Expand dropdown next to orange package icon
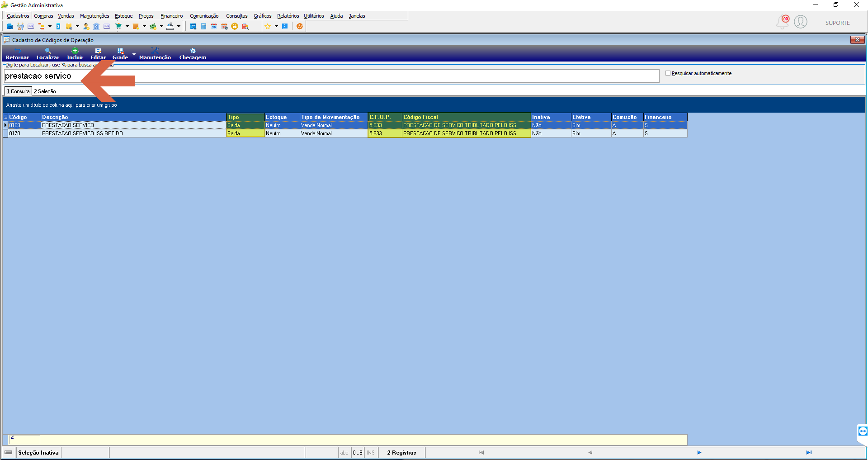The height and width of the screenshot is (460, 868). pyautogui.click(x=144, y=26)
